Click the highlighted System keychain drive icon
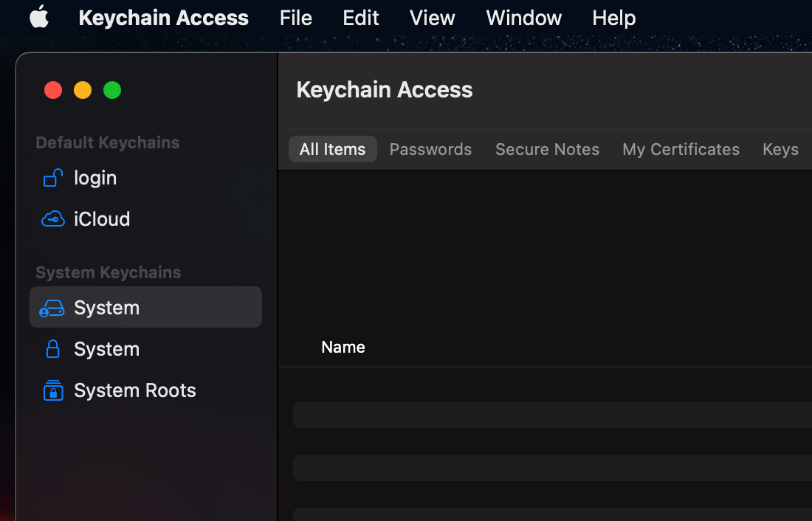Image resolution: width=812 pixels, height=521 pixels. (x=52, y=308)
